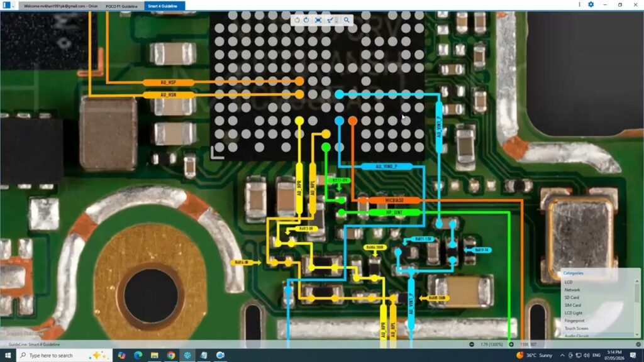
Task: Open the weather widget 36°C Sunny
Action: [x=535, y=355]
